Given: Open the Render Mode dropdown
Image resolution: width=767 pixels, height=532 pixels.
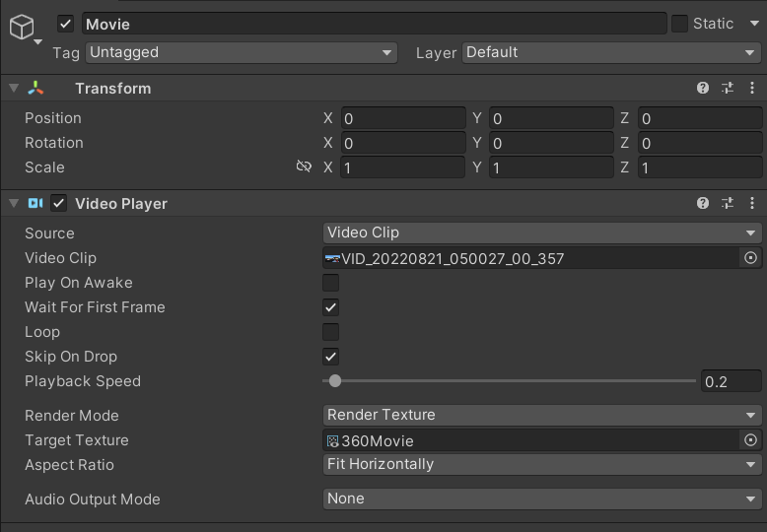Looking at the screenshot, I should point(542,415).
